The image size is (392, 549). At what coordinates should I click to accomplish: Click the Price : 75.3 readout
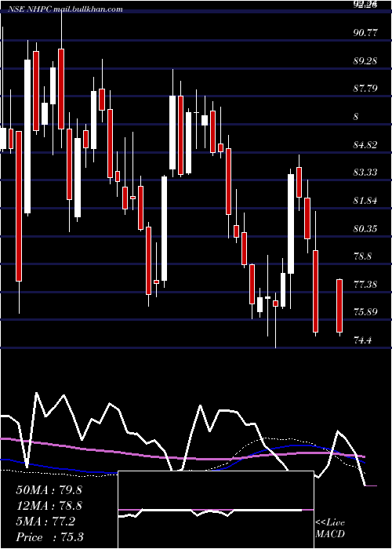(49, 537)
